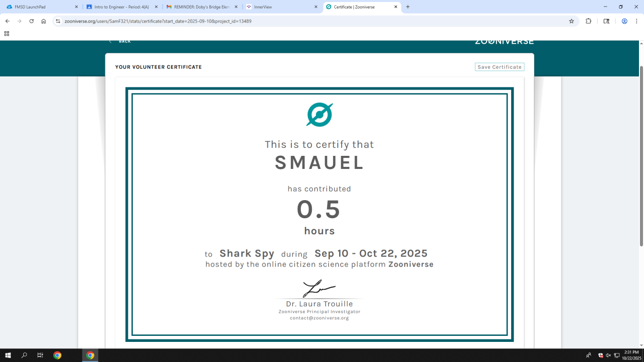Click the "contact@zooniverse.org" email text
This screenshot has height=362, width=644.
(x=319, y=318)
